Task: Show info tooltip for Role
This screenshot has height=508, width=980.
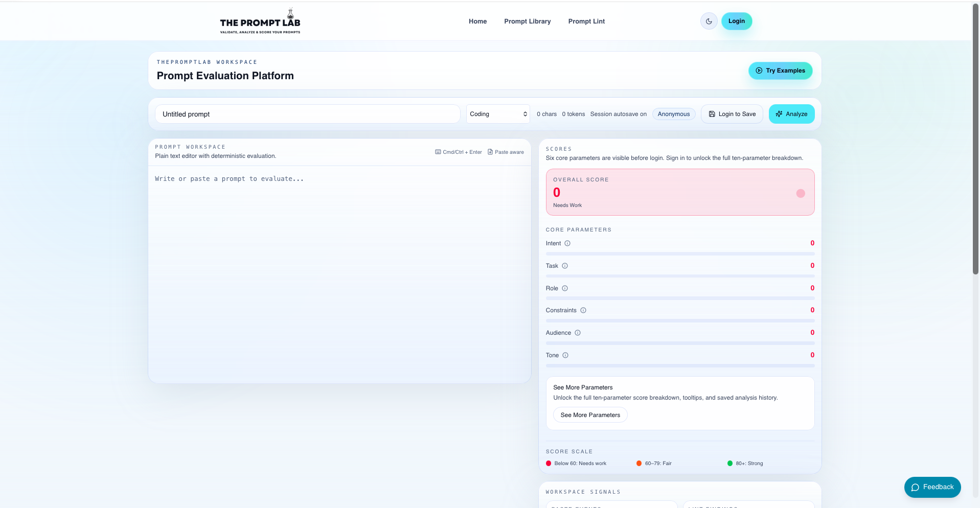Action: [565, 288]
